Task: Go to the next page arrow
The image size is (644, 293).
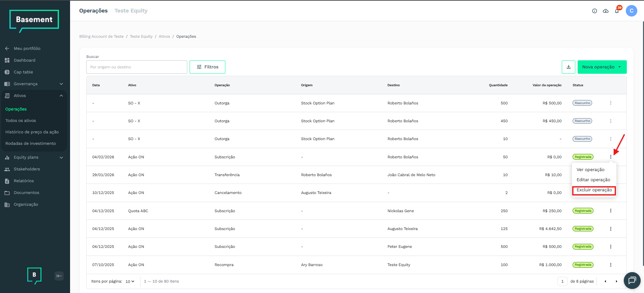Action: point(616,281)
